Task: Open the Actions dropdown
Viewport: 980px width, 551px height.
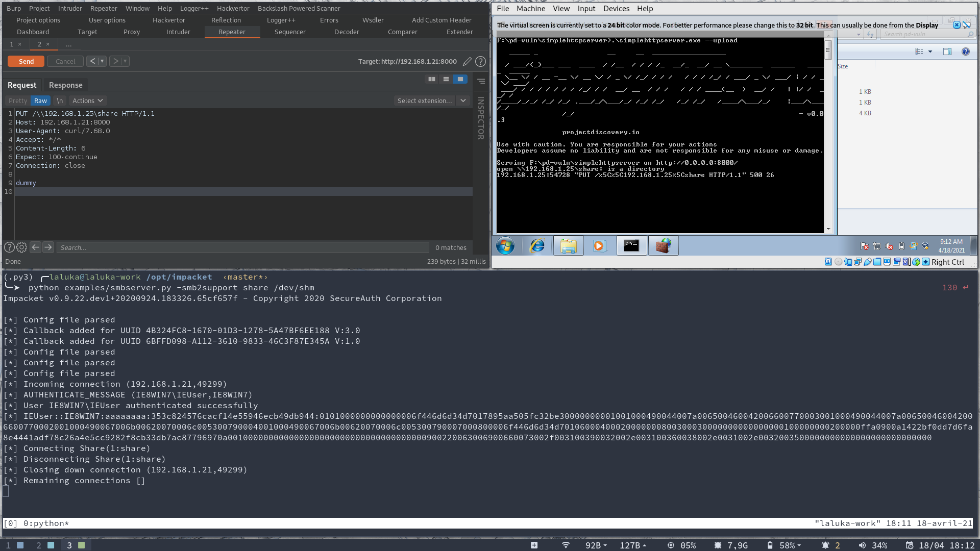Action: point(87,101)
